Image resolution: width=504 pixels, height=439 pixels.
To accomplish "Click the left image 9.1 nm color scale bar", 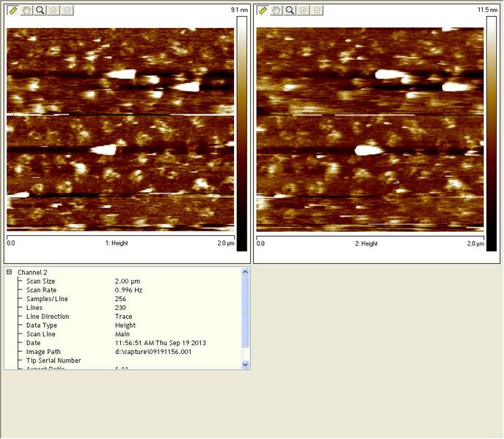I will tap(241, 132).
